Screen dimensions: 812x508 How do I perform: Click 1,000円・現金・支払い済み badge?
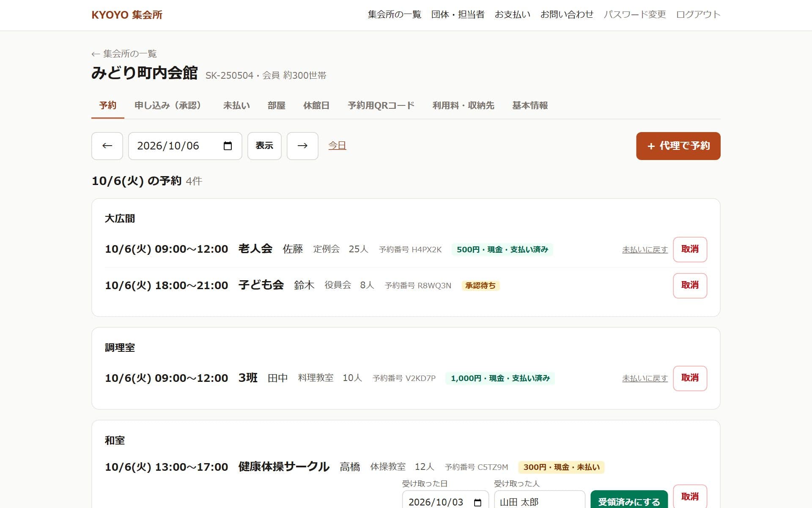pos(500,378)
